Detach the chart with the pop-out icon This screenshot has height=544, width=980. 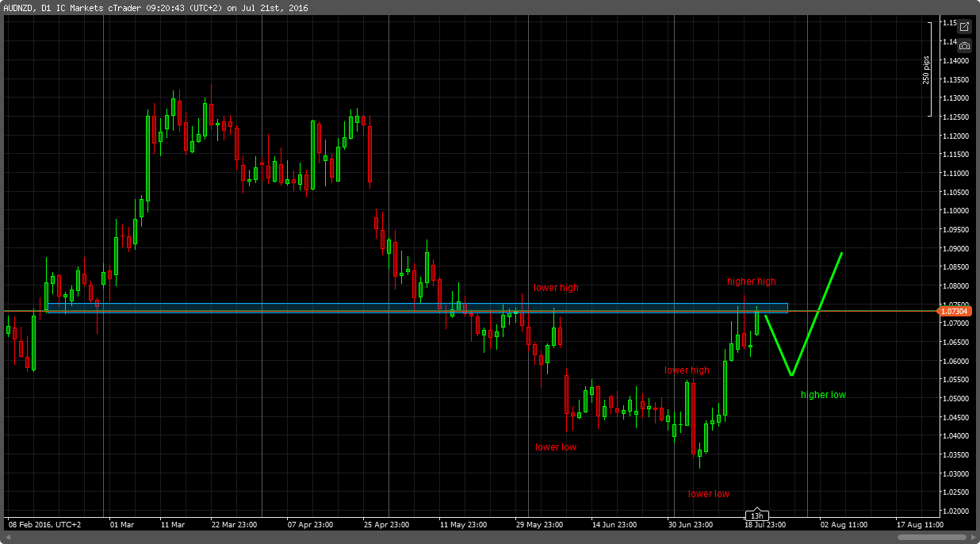964,27
